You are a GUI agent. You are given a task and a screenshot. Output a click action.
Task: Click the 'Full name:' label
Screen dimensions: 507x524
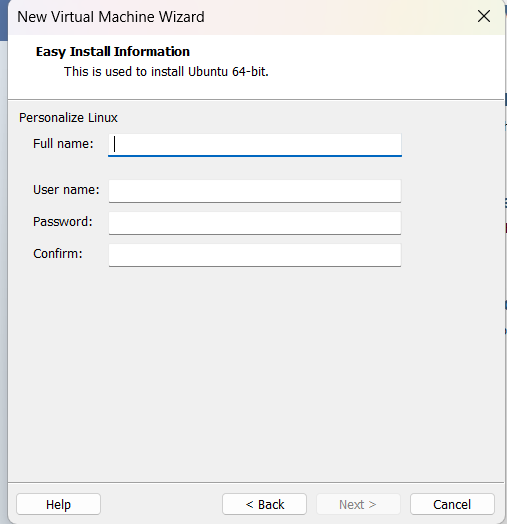(x=63, y=144)
